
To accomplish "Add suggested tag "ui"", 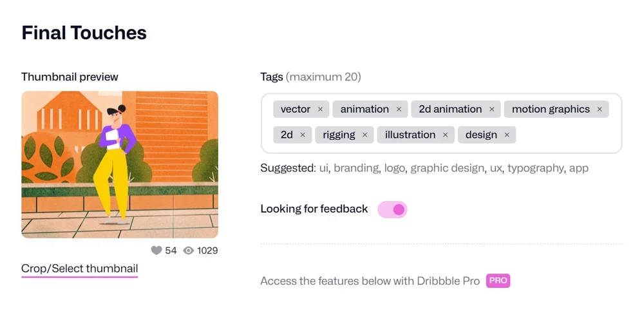I will tap(324, 168).
